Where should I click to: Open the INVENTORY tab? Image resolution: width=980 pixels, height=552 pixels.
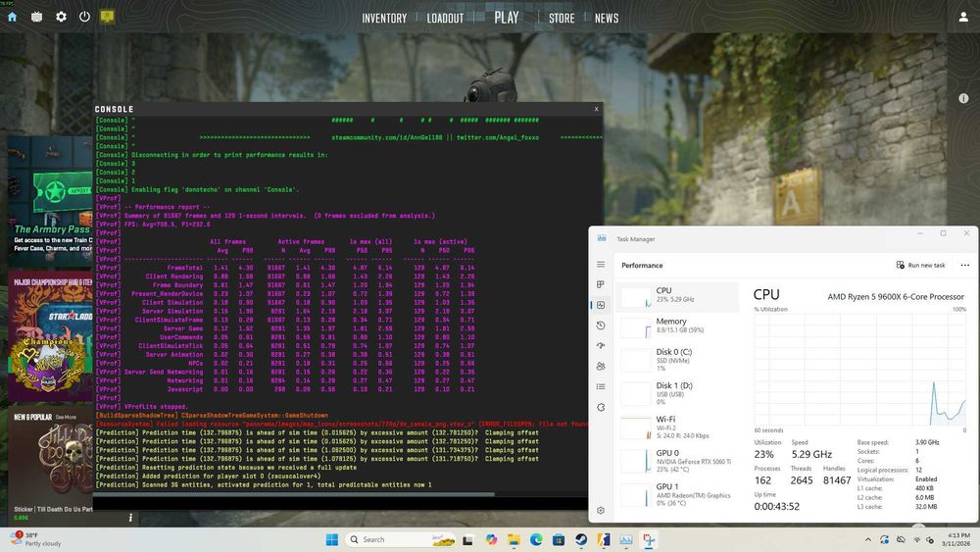(x=384, y=18)
